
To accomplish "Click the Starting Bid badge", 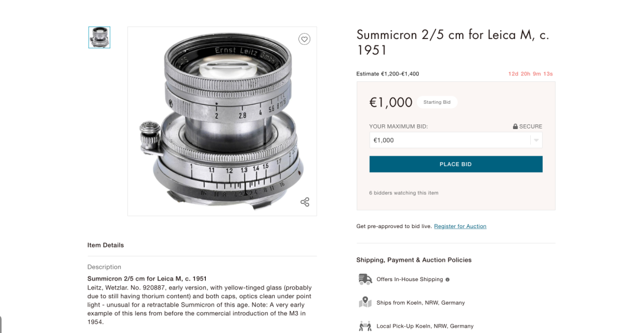I will pos(437,102).
